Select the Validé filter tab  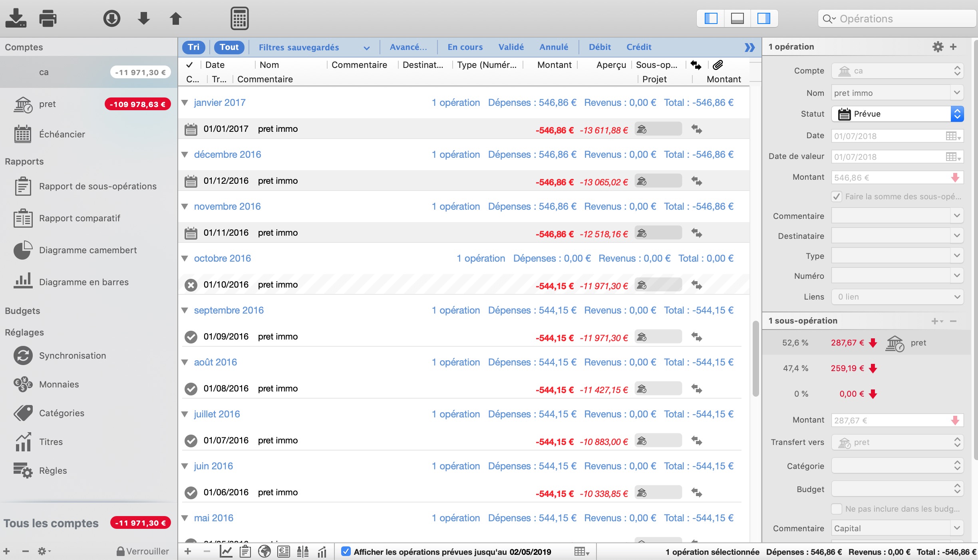tap(511, 46)
